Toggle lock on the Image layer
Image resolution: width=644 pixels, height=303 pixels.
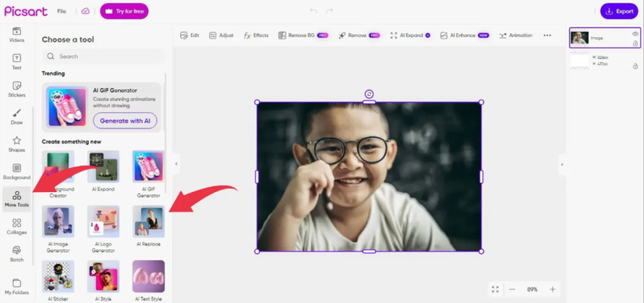(636, 43)
